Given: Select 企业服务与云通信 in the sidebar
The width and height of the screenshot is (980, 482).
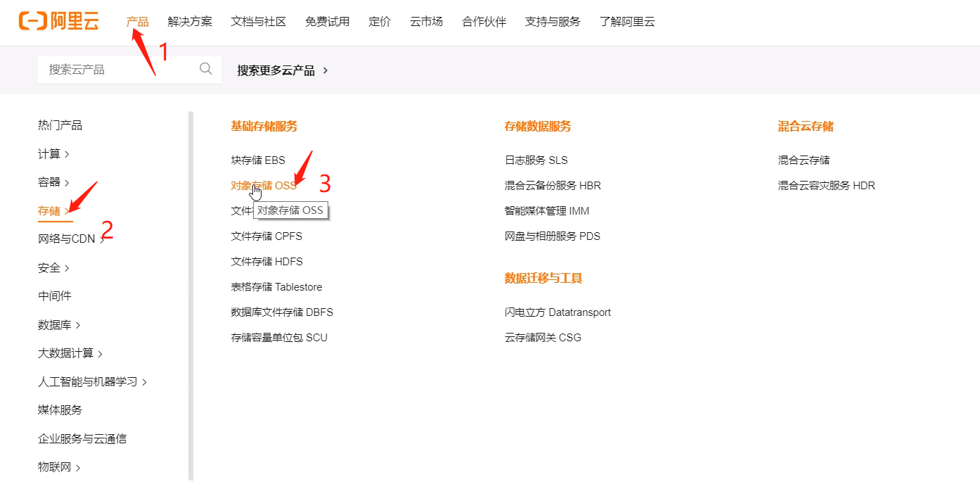Looking at the screenshot, I should point(82,438).
